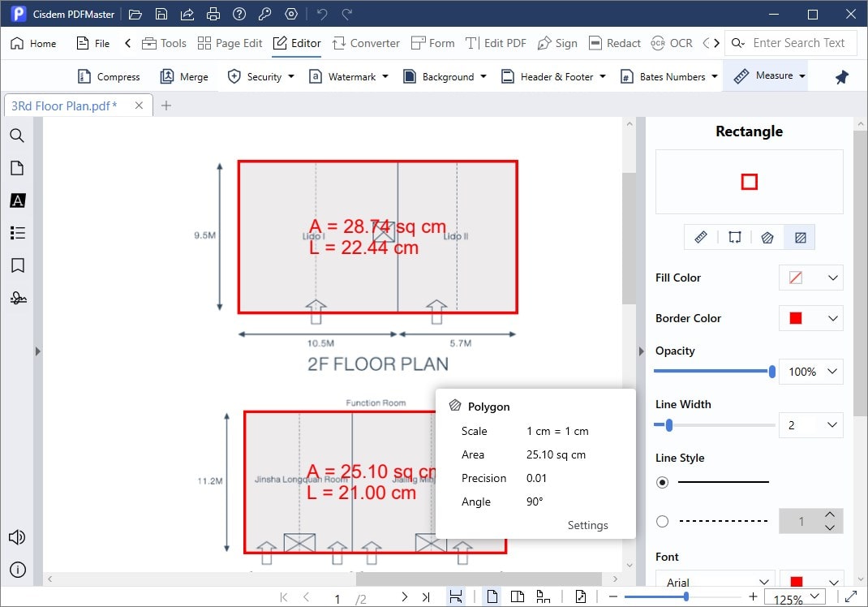This screenshot has width=868, height=607.
Task: Select the solid line style radio button
Action: [663, 482]
